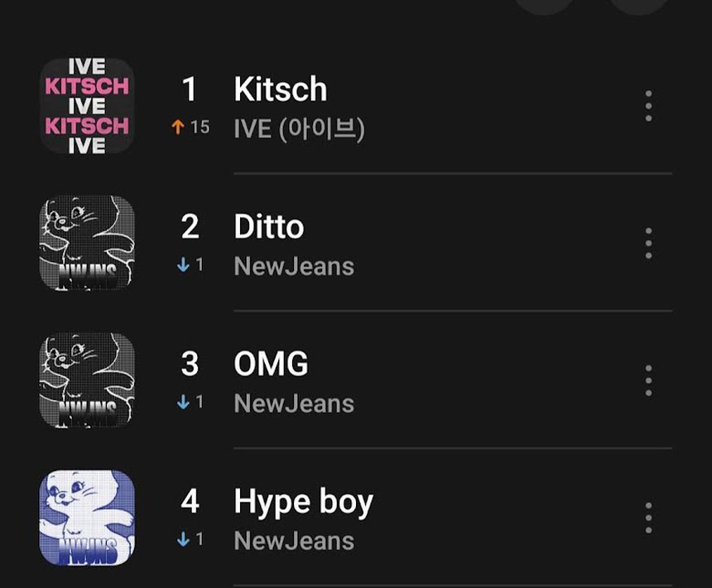The height and width of the screenshot is (588, 712).
Task: Click the IVE (아이브) artist name
Action: pyautogui.click(x=299, y=129)
